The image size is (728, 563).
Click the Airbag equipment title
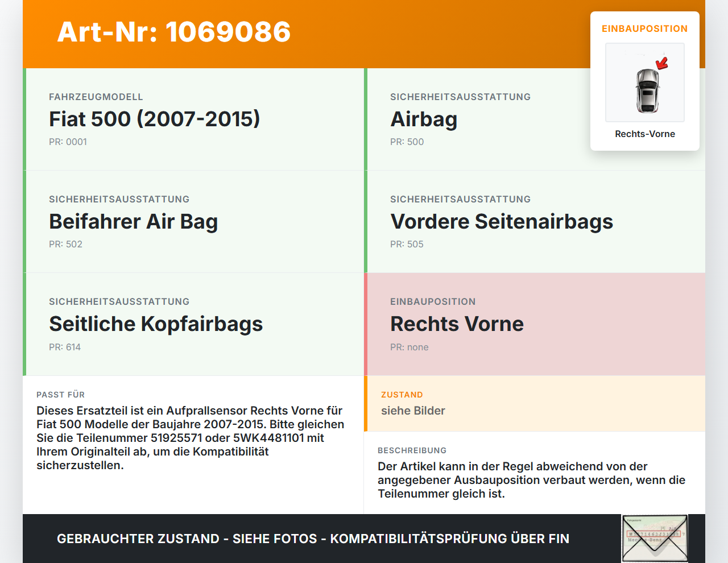424,119
